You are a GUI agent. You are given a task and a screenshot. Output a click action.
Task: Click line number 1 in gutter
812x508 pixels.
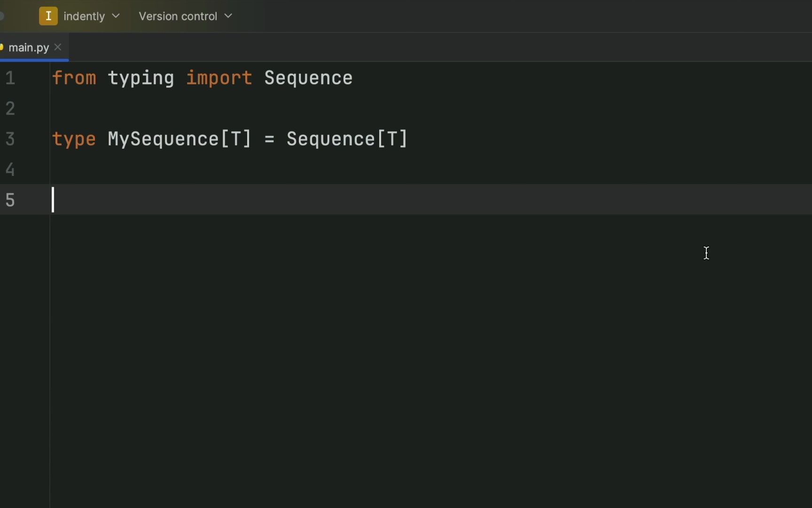(10, 78)
